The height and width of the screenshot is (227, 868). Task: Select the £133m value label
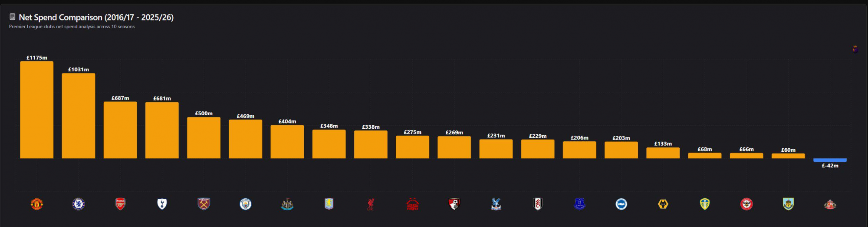(663, 144)
